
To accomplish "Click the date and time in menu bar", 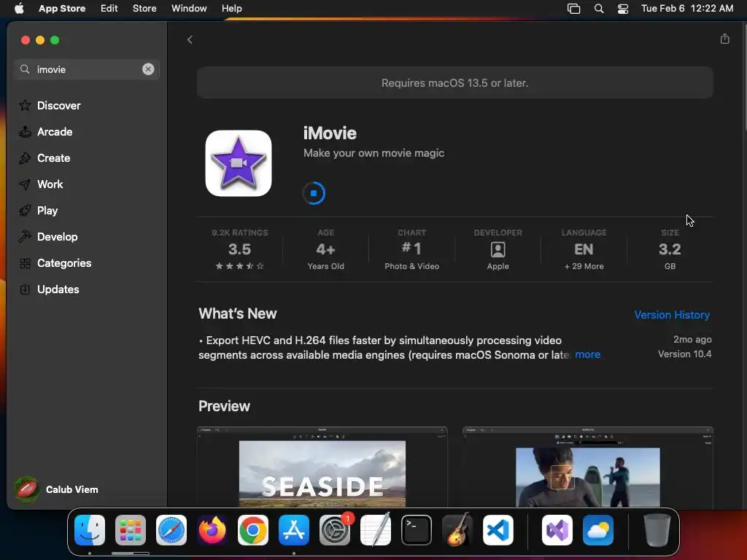I will coord(687,8).
